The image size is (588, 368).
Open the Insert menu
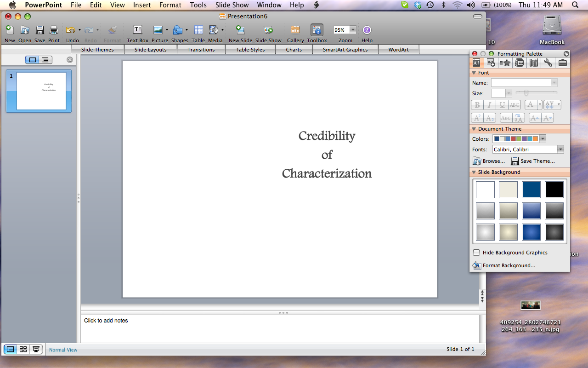coord(142,5)
